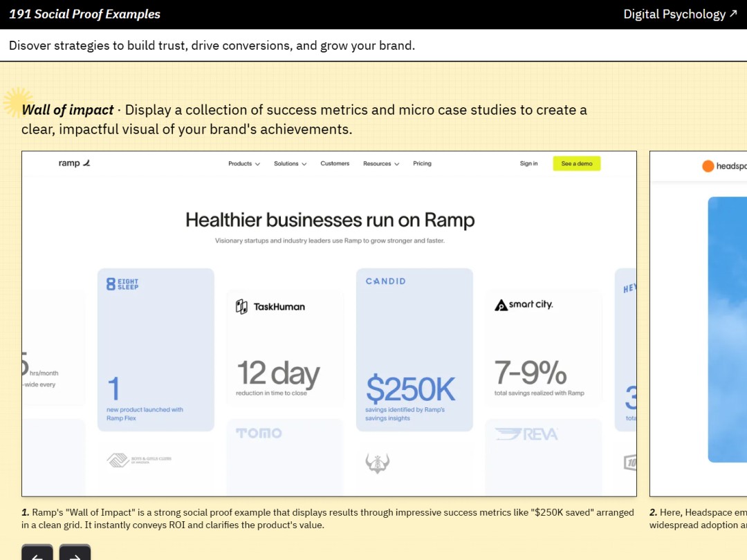Click the viking helmet logo icon
Viewport: 747px width, 560px height.
click(378, 463)
